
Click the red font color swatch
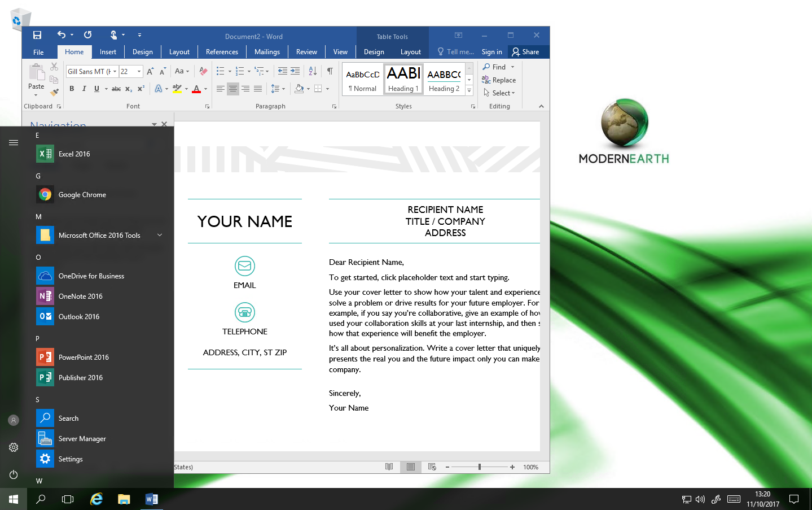pos(196,89)
